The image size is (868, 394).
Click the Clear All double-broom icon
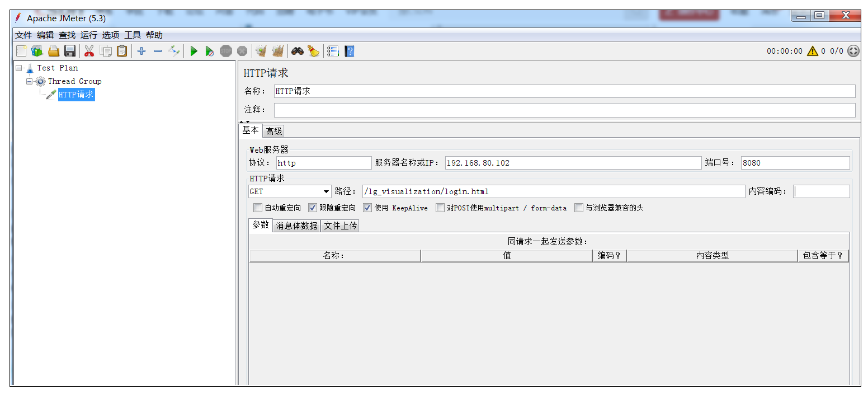[278, 51]
